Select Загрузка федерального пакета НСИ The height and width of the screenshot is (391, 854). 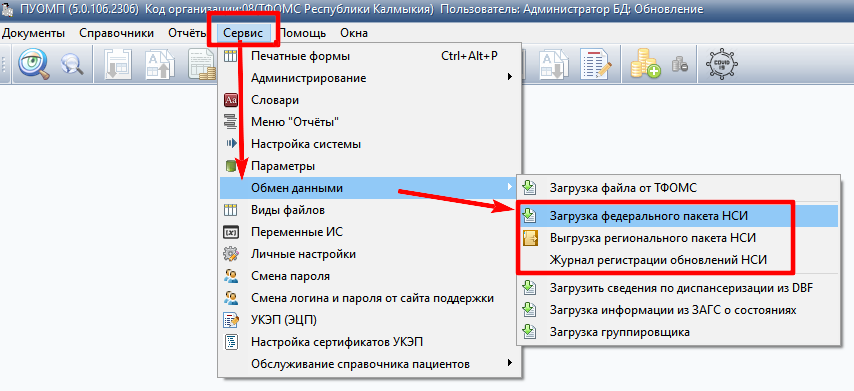(x=678, y=216)
